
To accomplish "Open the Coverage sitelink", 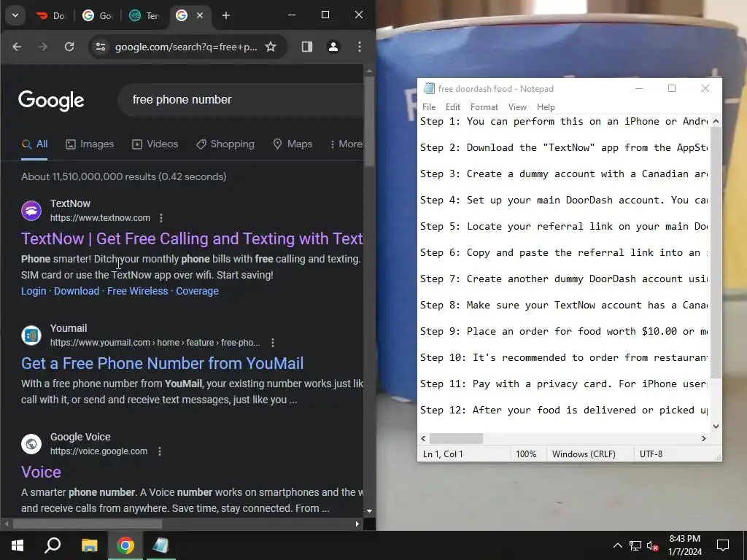I will (x=197, y=291).
